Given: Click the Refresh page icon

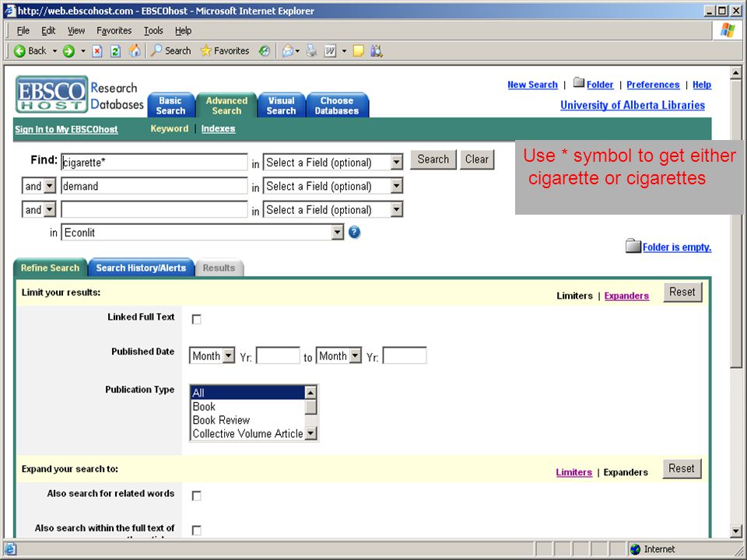Looking at the screenshot, I should point(115,51).
